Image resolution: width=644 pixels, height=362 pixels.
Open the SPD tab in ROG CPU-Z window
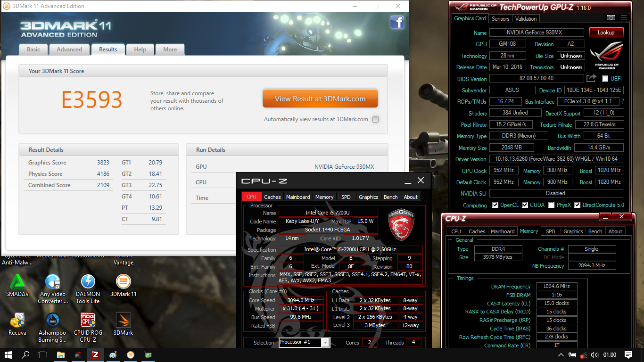550,231
